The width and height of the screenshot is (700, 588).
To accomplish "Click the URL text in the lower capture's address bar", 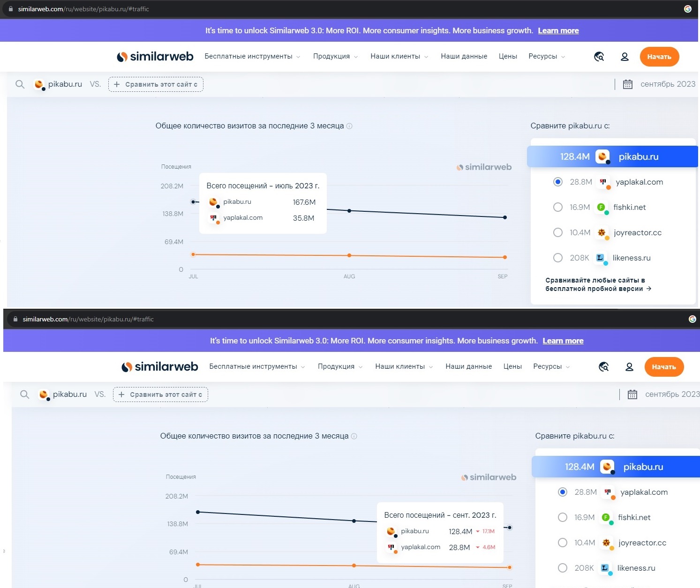I will [88, 319].
